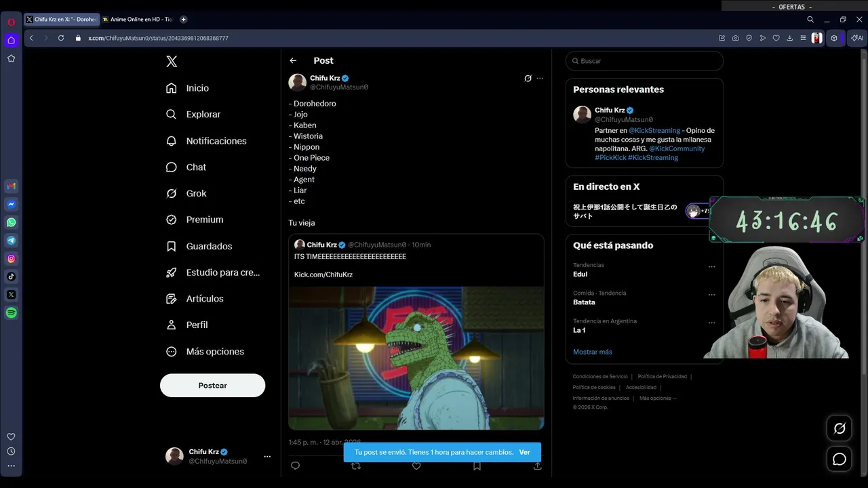Viewport: 868px width, 488px height.
Task: Click the share icon under the post
Action: pos(537,466)
